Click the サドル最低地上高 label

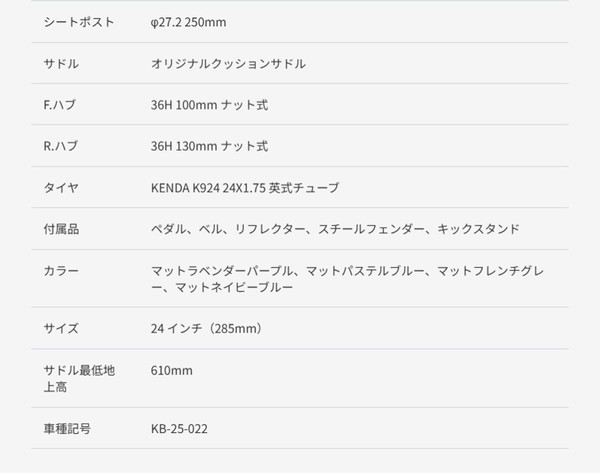79,379
